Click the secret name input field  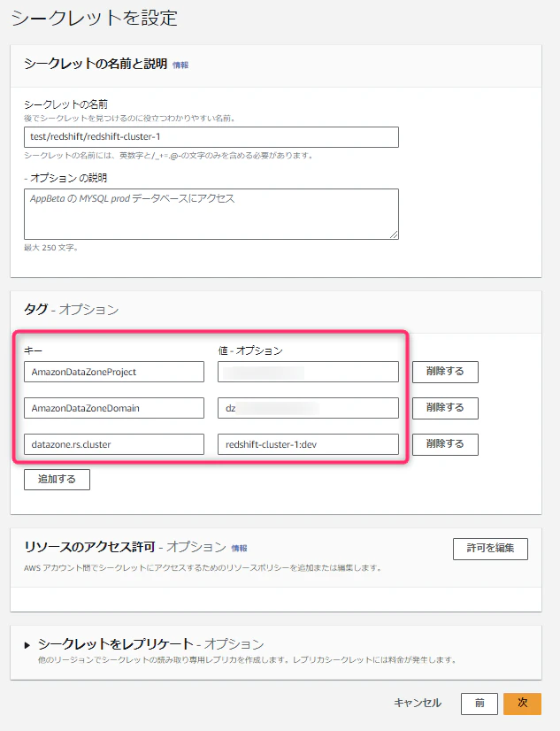(x=211, y=137)
